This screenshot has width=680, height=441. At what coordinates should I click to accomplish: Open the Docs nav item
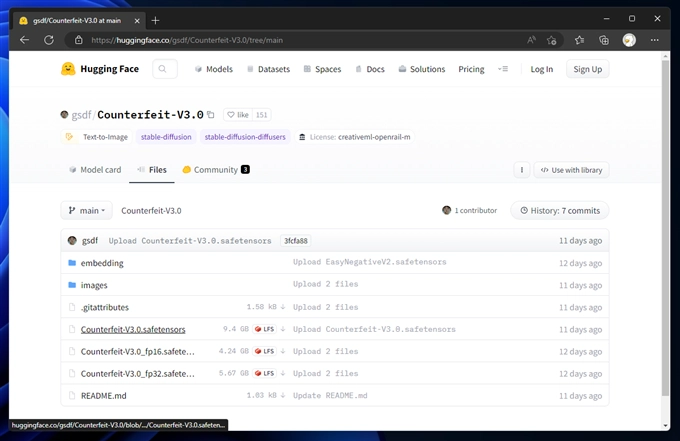coord(370,69)
